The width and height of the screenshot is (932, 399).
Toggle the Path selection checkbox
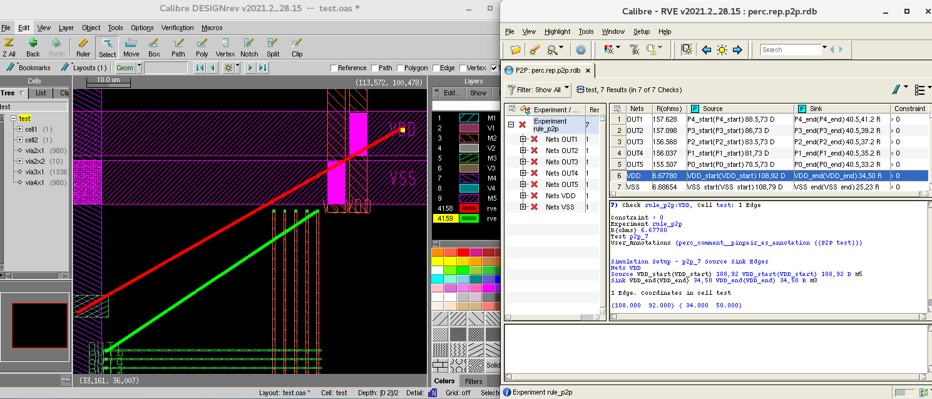pyautogui.click(x=375, y=68)
